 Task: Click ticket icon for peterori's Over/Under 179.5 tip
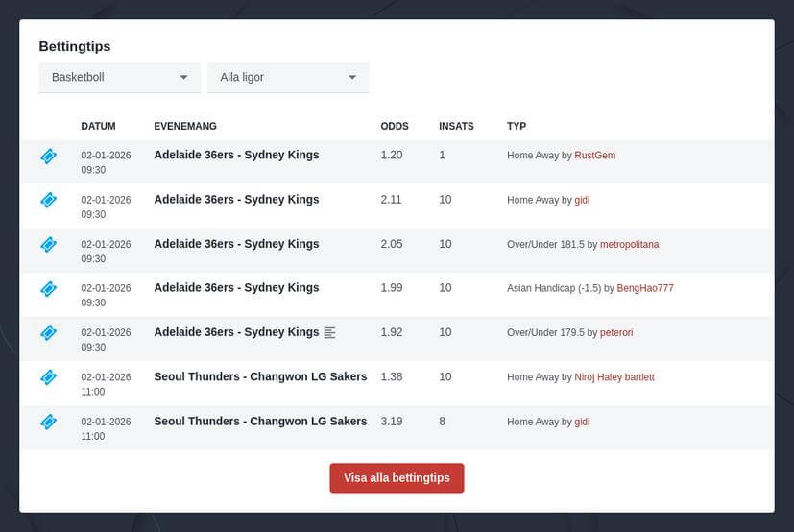(x=48, y=332)
